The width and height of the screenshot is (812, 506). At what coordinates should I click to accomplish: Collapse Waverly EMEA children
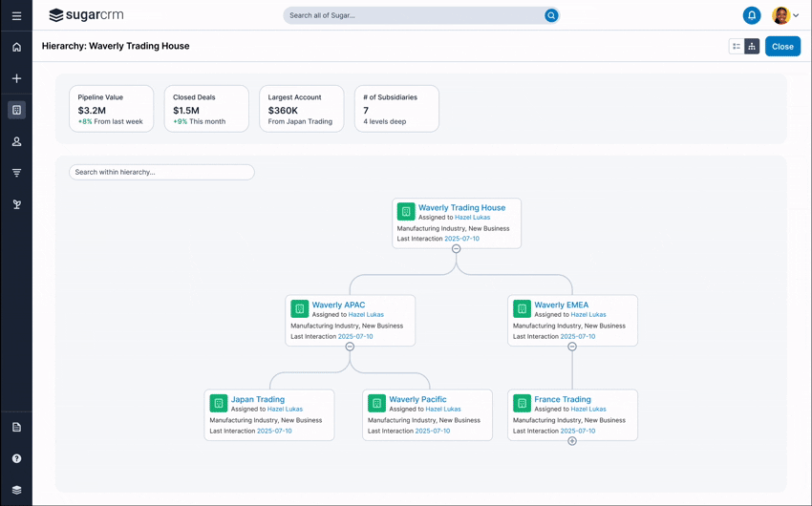point(572,347)
